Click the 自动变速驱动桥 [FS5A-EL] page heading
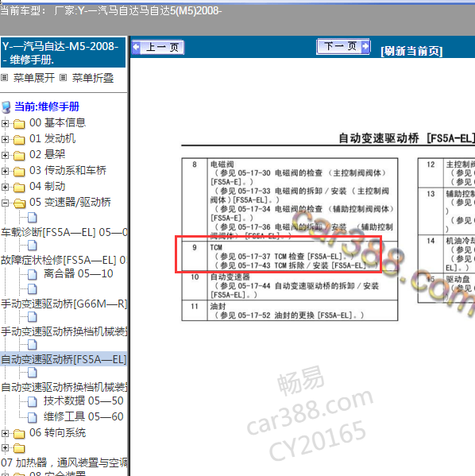475x476 pixels. pyautogui.click(x=407, y=138)
